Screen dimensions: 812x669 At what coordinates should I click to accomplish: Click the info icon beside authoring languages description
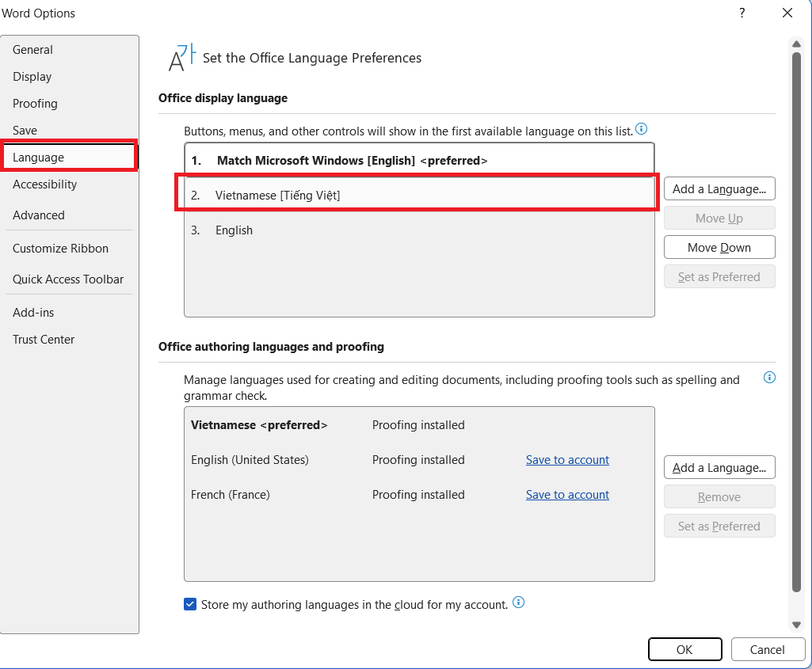pos(769,377)
